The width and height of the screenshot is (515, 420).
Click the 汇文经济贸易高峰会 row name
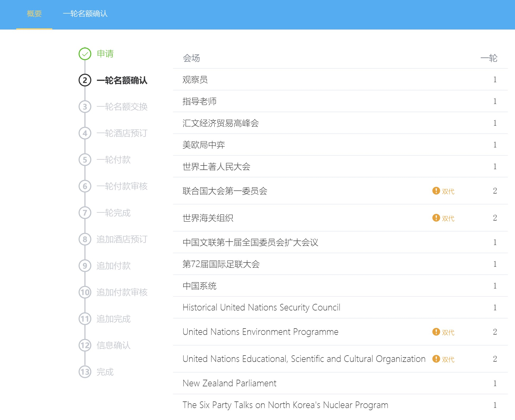click(x=221, y=123)
